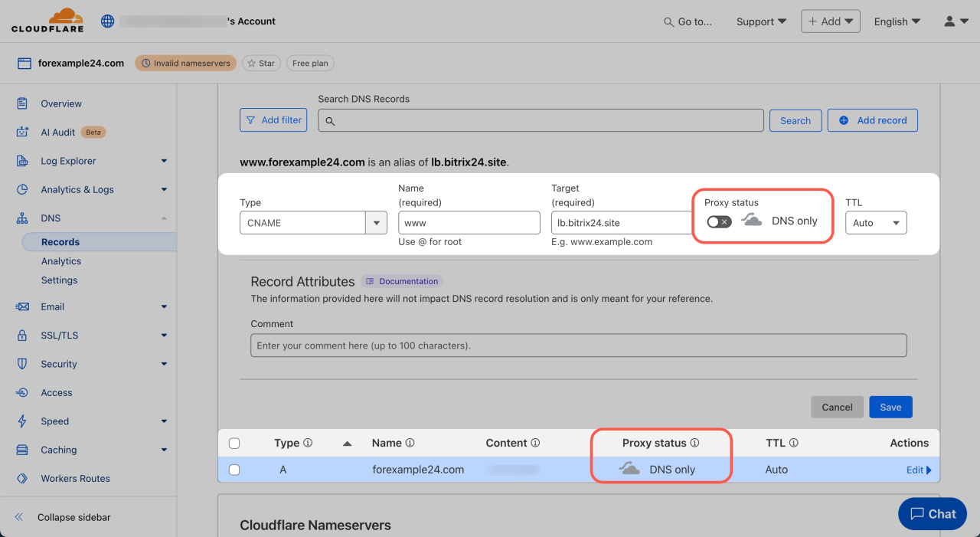
Task: Open the Support dropdown menu
Action: (761, 21)
